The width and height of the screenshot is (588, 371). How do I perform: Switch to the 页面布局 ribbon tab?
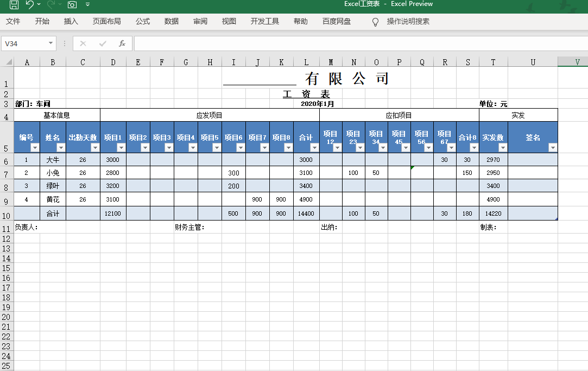[107, 21]
